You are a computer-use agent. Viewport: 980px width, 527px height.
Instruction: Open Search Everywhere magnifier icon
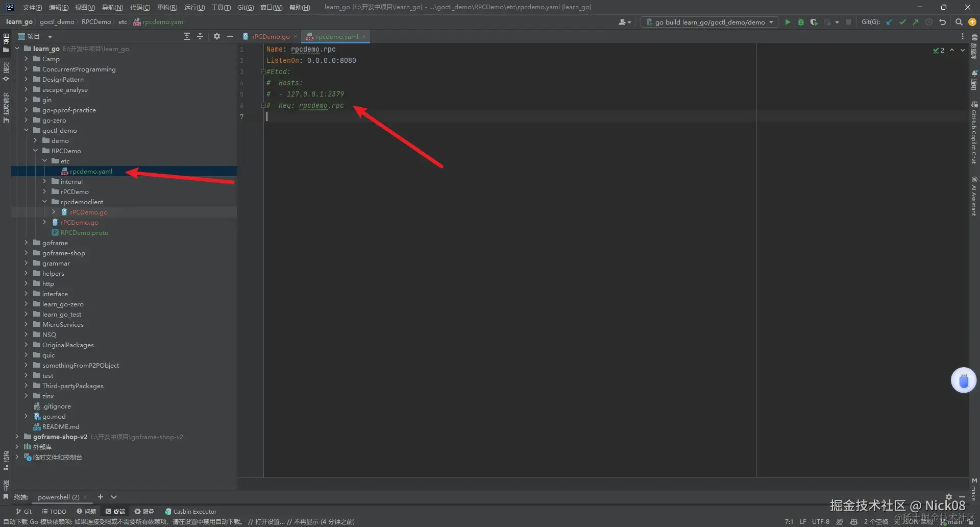coord(959,22)
